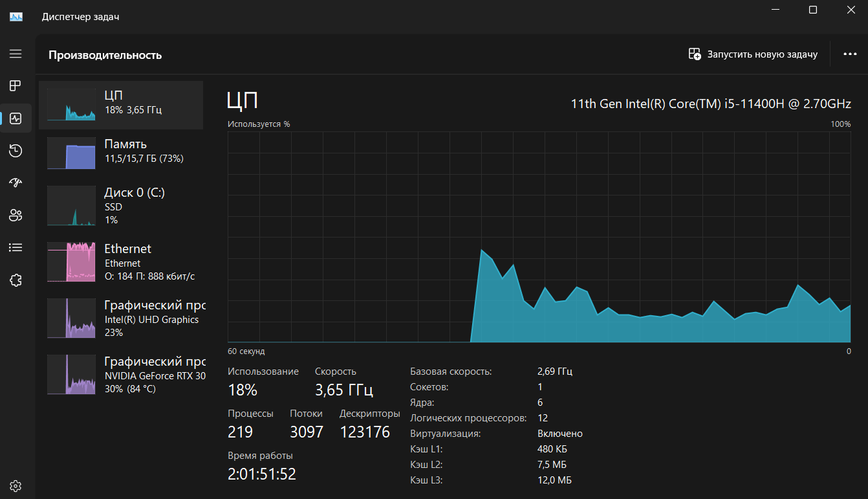Click the threads count '3097'
This screenshot has width=868, height=499.
(x=307, y=432)
